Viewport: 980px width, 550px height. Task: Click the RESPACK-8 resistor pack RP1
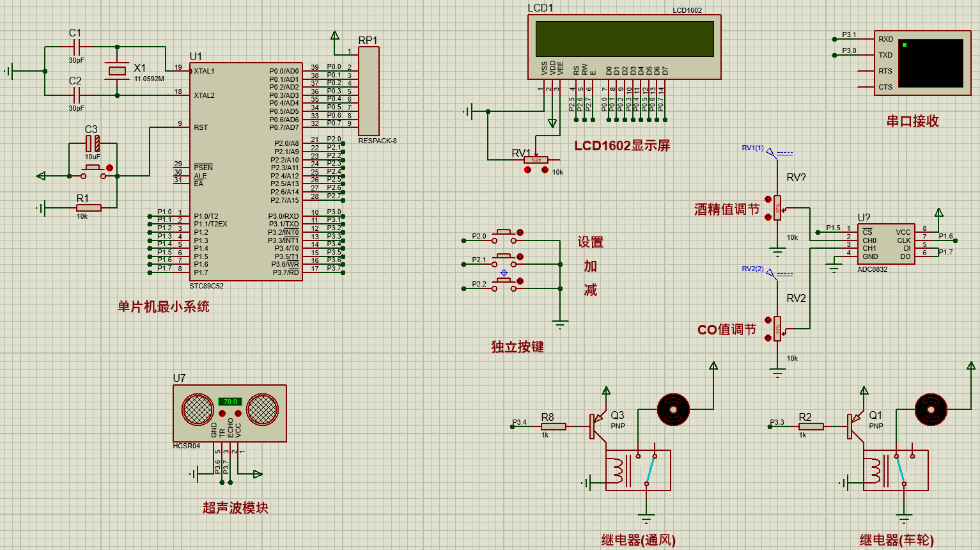pyautogui.click(x=369, y=91)
